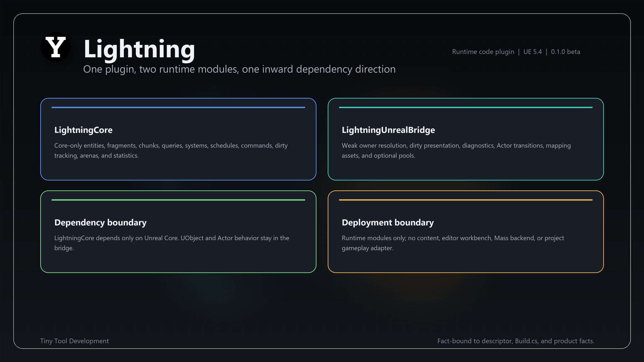Select the Deployment boundary card heading
Image resolution: width=644 pixels, height=362 pixels.
click(387, 223)
